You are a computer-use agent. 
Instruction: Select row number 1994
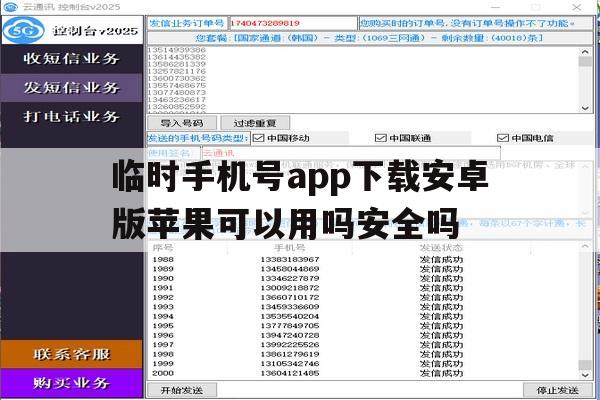(163, 317)
